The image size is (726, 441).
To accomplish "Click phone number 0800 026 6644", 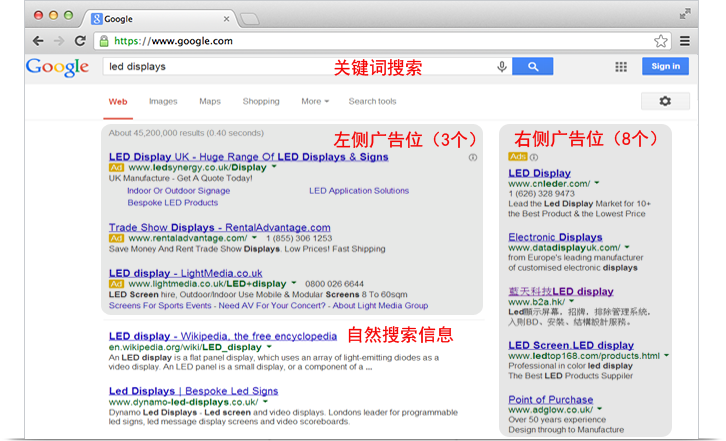I will (x=334, y=284).
